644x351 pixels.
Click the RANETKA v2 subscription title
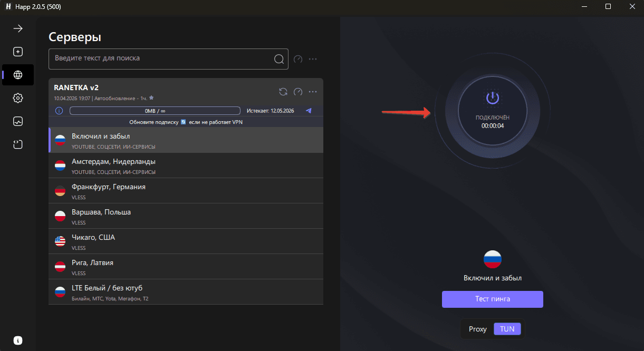point(76,87)
